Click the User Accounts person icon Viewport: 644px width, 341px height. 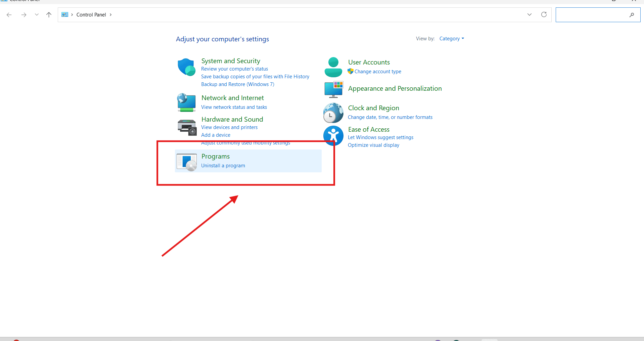click(333, 67)
